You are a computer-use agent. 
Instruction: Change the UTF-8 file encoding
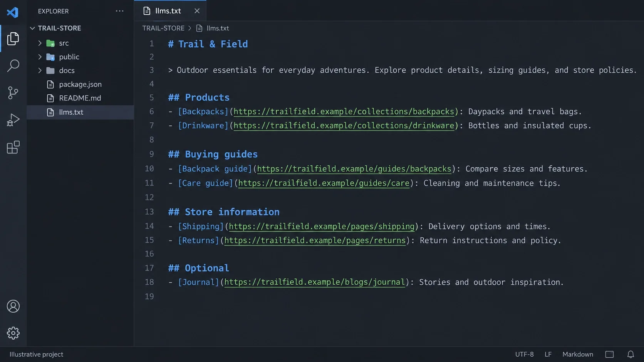(x=524, y=354)
